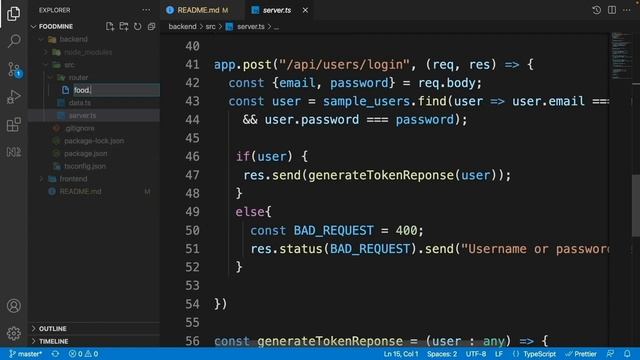This screenshot has height=360, width=640.
Task: Expand the TIMELINE section
Action: point(93,341)
